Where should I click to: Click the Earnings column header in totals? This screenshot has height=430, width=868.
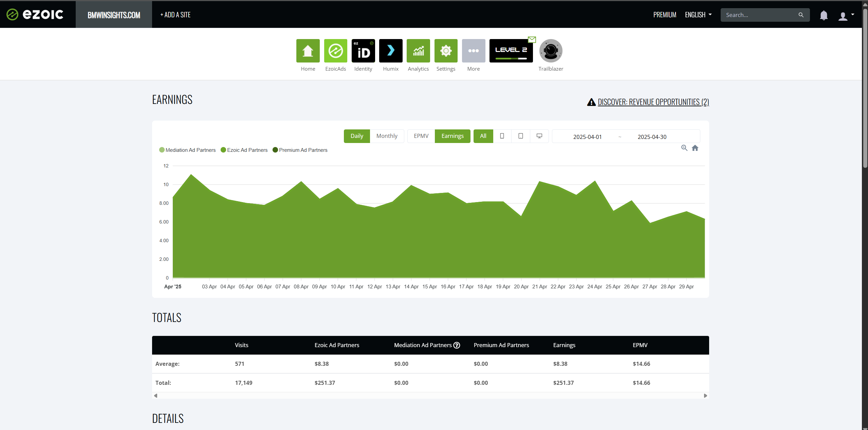(564, 345)
